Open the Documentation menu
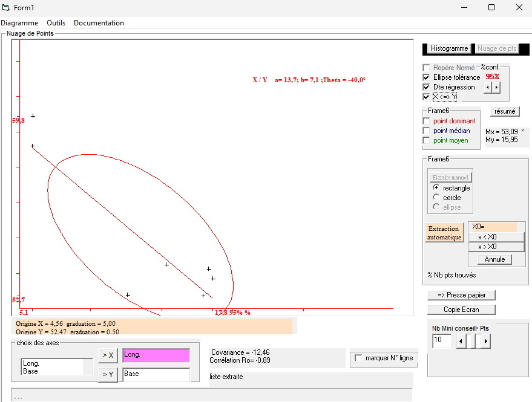The image size is (532, 402). [x=99, y=23]
